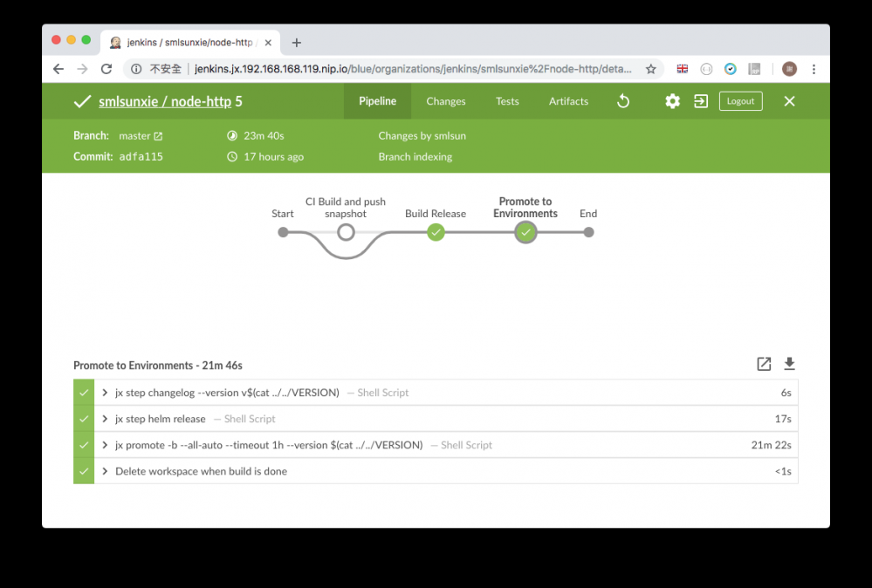Viewport: 872px width, 588px height.
Task: Open pipeline settings gear icon
Action: [x=672, y=101]
